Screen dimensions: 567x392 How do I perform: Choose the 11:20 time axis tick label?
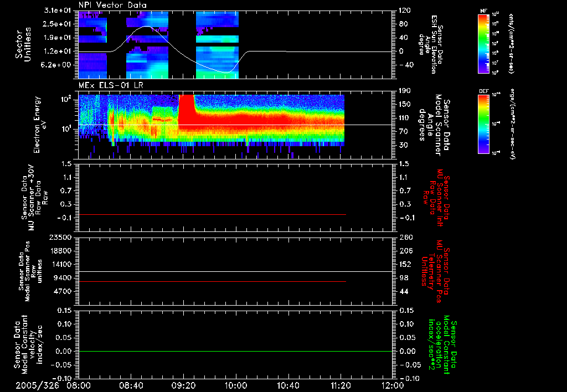pyautogui.click(x=341, y=385)
